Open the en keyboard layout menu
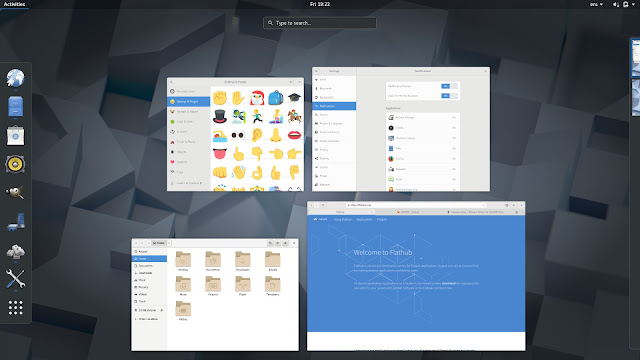 click(x=596, y=4)
